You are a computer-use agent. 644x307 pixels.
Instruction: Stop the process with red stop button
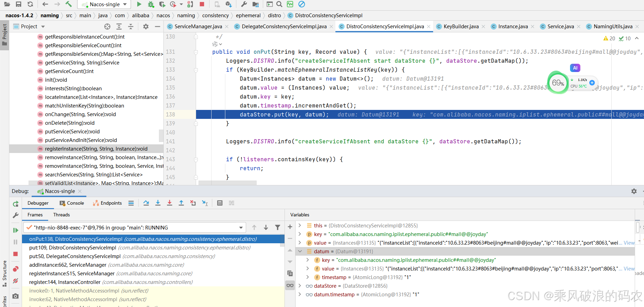(15, 254)
